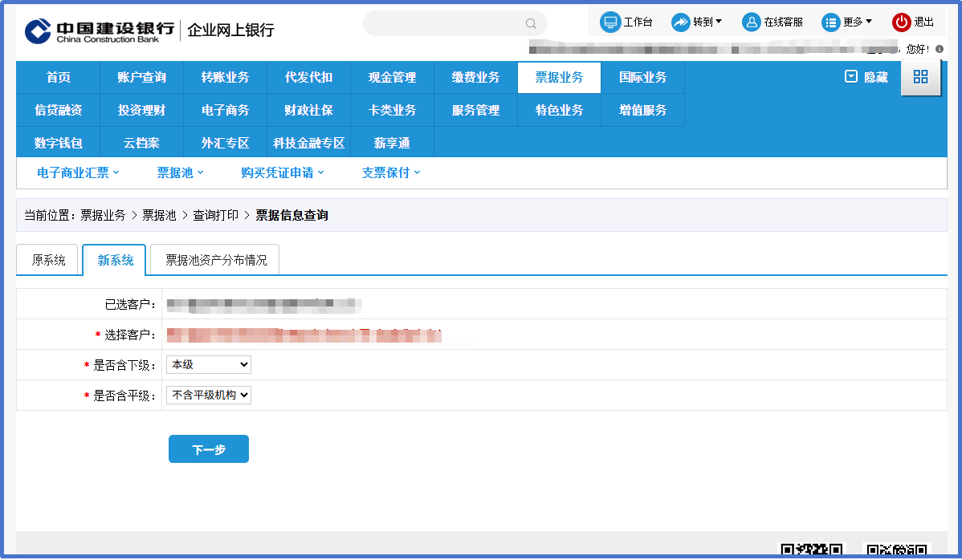This screenshot has height=560, width=962.
Task: Expand the 是否含下级 dropdown
Action: (x=209, y=364)
